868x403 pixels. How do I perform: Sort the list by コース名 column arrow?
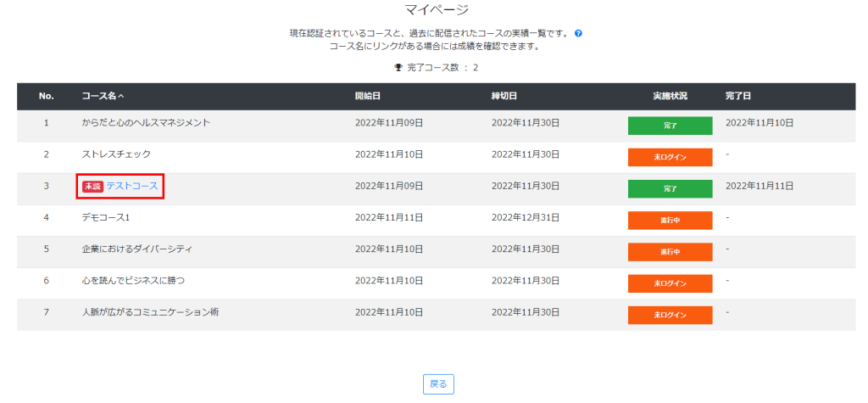click(x=121, y=96)
